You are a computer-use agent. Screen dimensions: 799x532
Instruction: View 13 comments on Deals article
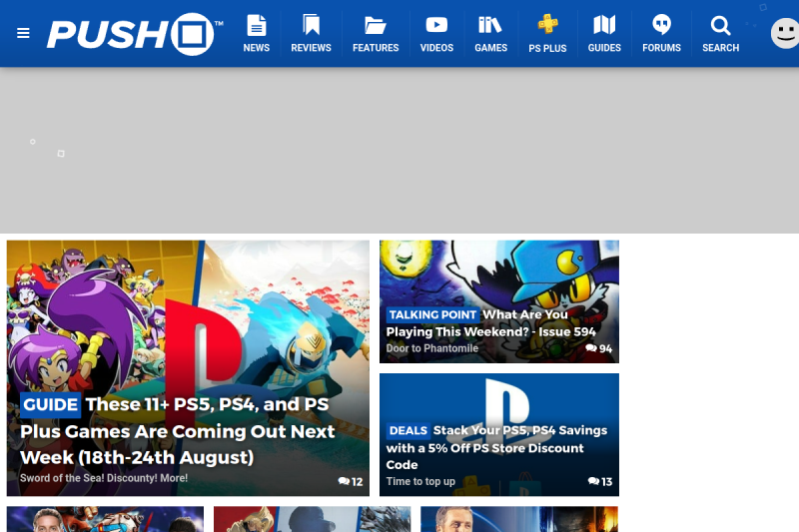(600, 482)
